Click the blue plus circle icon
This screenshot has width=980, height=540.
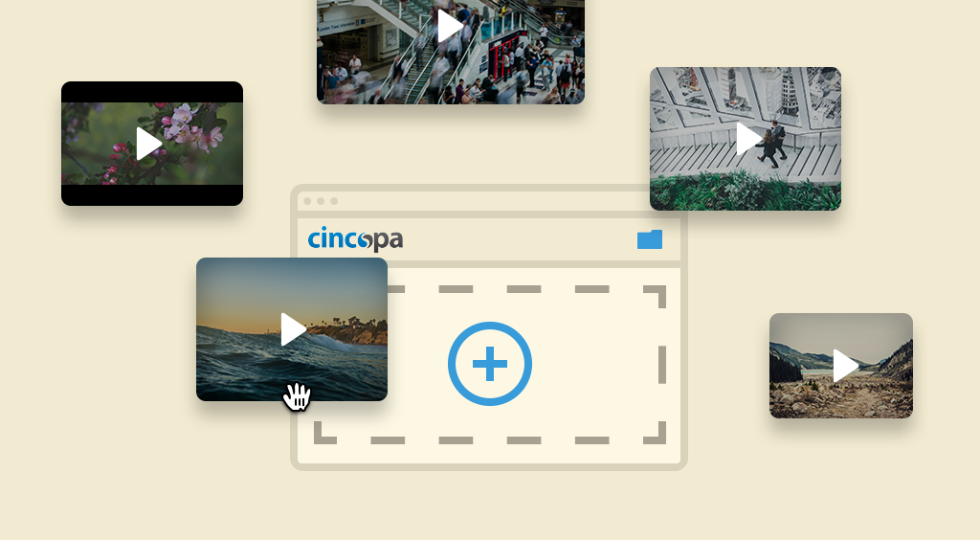point(490,365)
